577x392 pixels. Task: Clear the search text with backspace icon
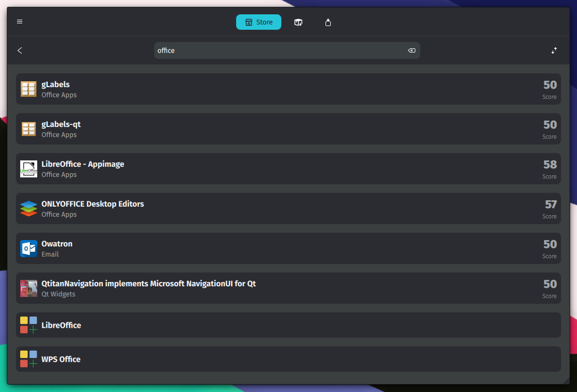[x=412, y=50]
